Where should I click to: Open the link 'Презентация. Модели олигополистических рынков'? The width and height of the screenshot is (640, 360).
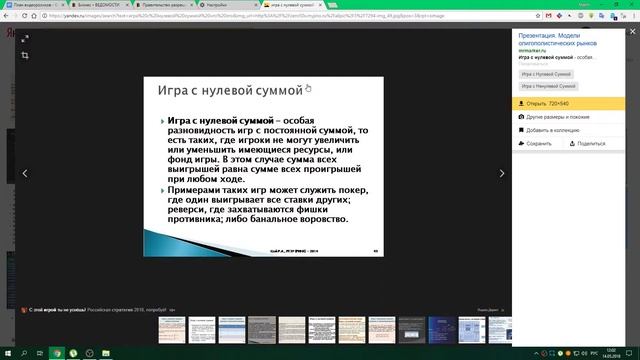tap(558, 39)
